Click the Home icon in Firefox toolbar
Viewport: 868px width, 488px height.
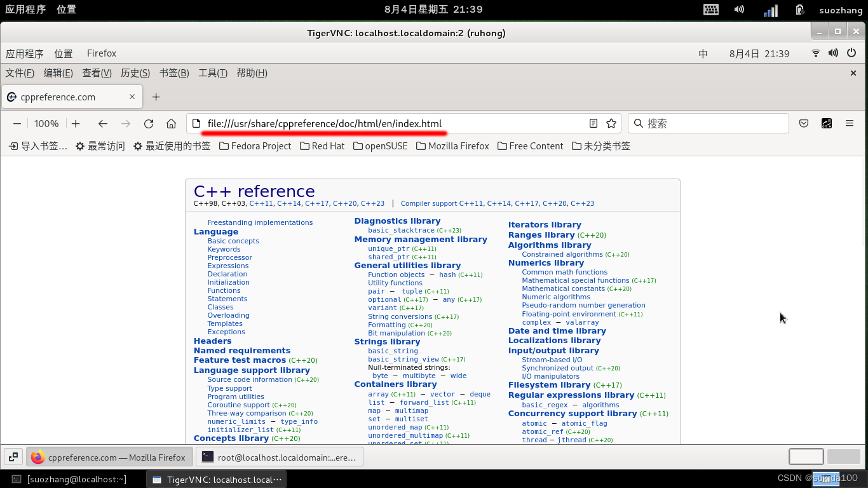[x=170, y=123]
